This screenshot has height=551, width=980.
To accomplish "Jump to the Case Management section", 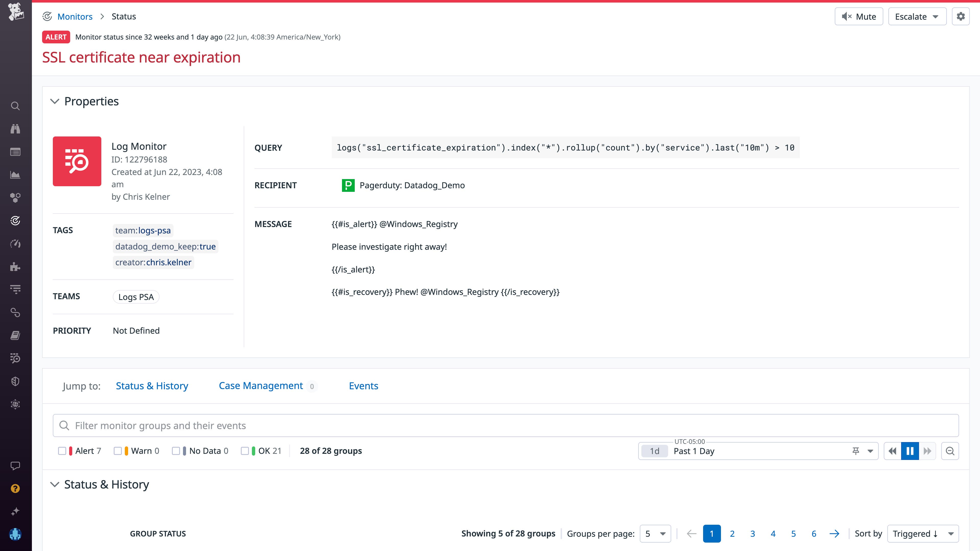I will tap(261, 386).
